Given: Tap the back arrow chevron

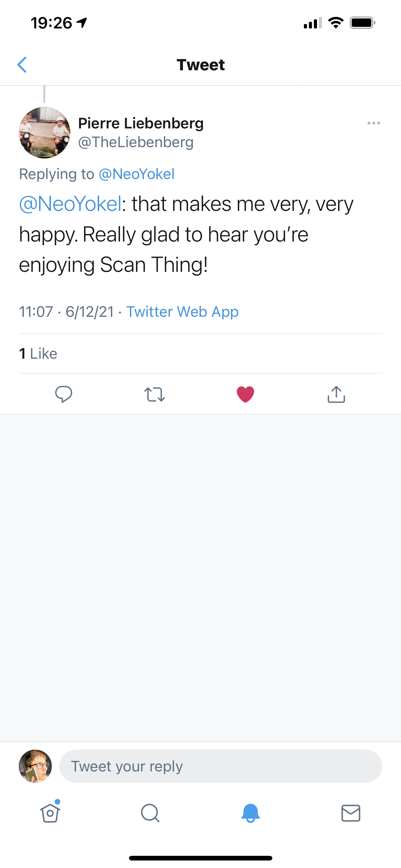Looking at the screenshot, I should (x=22, y=65).
